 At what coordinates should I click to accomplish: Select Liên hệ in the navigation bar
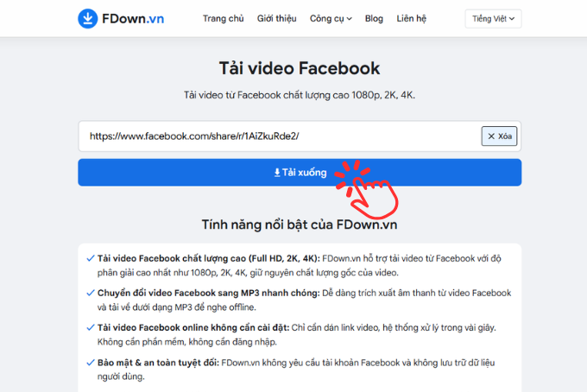(x=413, y=18)
